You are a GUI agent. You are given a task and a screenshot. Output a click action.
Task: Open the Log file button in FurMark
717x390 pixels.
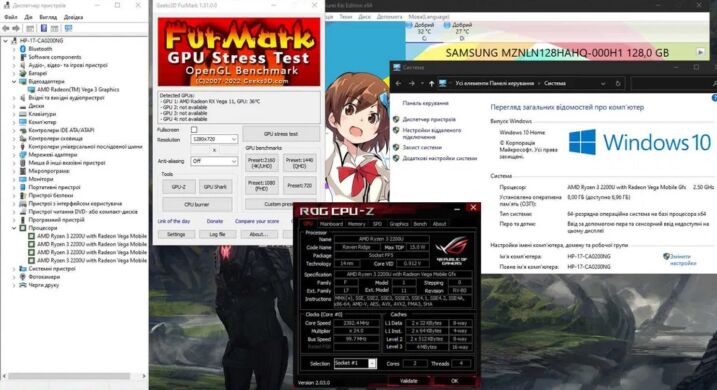coord(217,234)
